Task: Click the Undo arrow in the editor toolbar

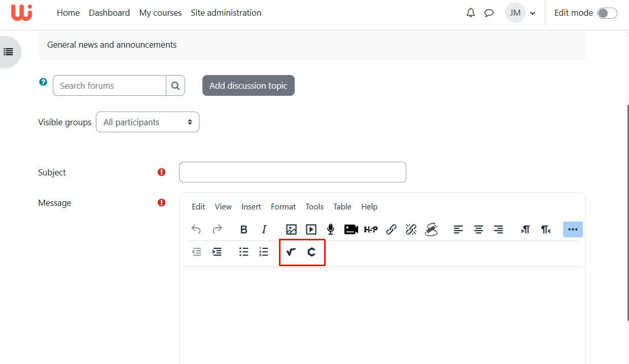Action: [196, 230]
